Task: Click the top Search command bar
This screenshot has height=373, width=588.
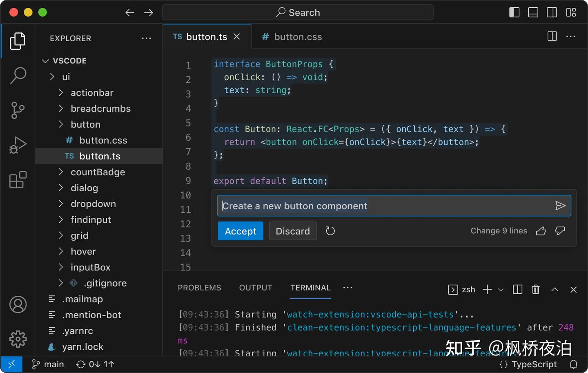Action: [298, 13]
